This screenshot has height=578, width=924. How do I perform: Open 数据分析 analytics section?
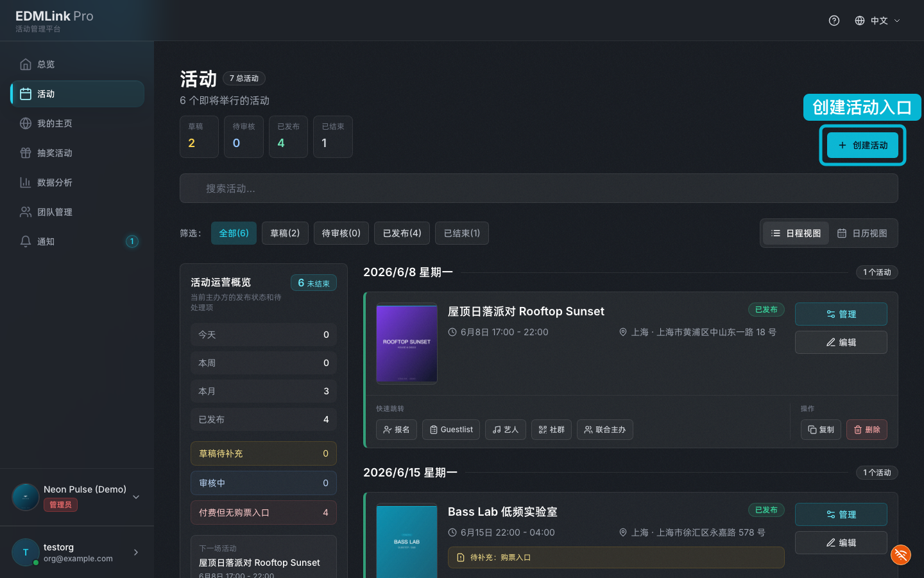(77, 182)
